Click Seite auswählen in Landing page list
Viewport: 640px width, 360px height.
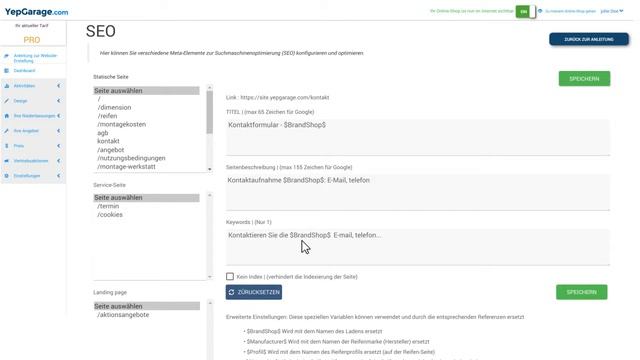(147, 306)
